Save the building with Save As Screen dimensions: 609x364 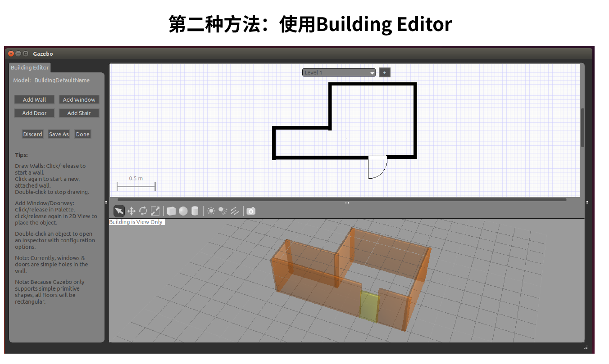59,134
